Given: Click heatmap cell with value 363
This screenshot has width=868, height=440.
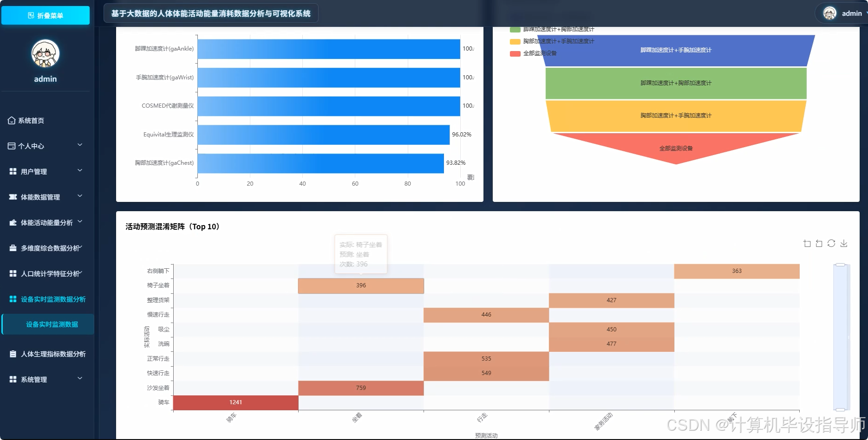Looking at the screenshot, I should click(737, 271).
